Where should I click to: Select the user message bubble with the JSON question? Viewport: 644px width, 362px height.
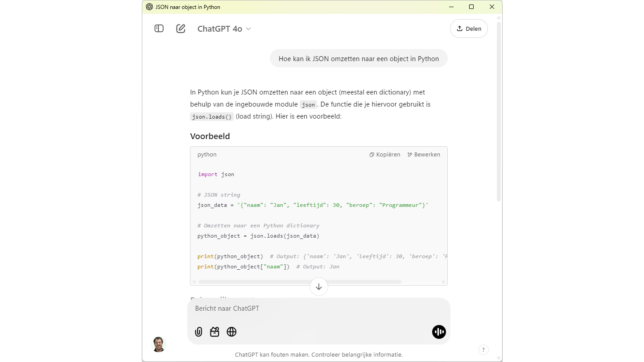(358, 58)
